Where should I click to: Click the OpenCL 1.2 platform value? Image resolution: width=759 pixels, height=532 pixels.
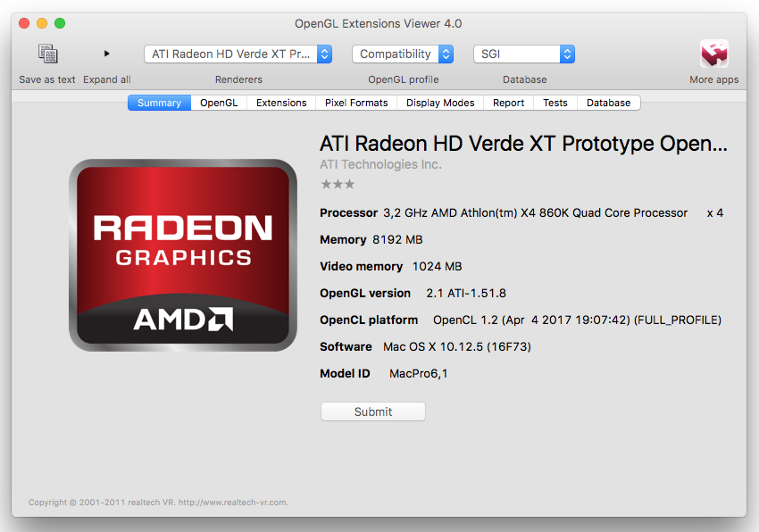pos(577,320)
